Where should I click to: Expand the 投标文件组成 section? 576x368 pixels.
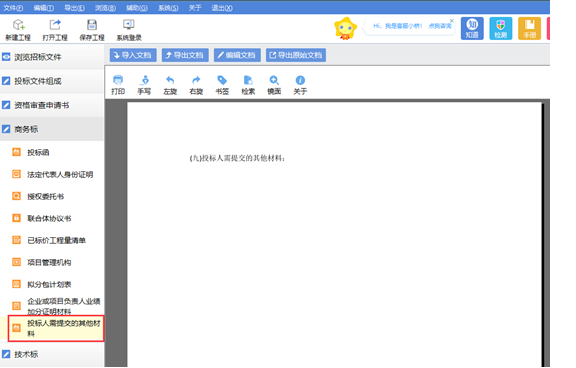52,81
